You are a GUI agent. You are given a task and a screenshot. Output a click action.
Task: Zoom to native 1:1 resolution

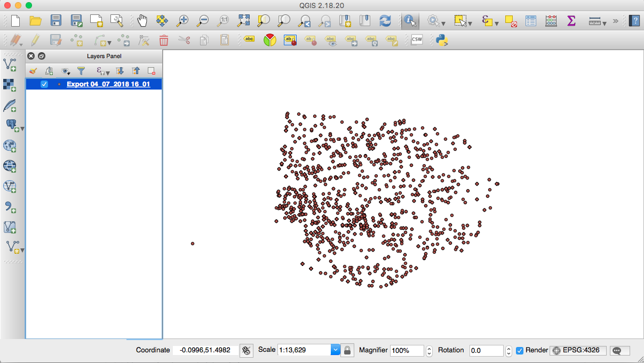tap(223, 21)
